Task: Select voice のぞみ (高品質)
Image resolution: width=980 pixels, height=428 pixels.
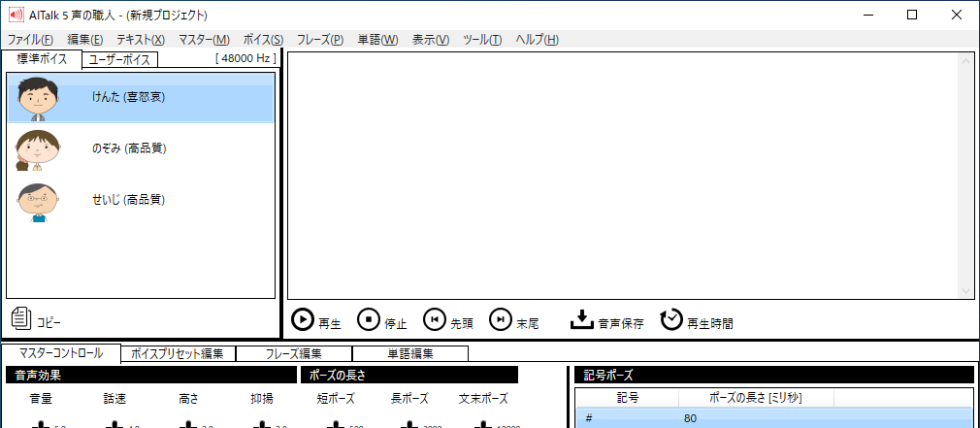Action: click(x=141, y=148)
